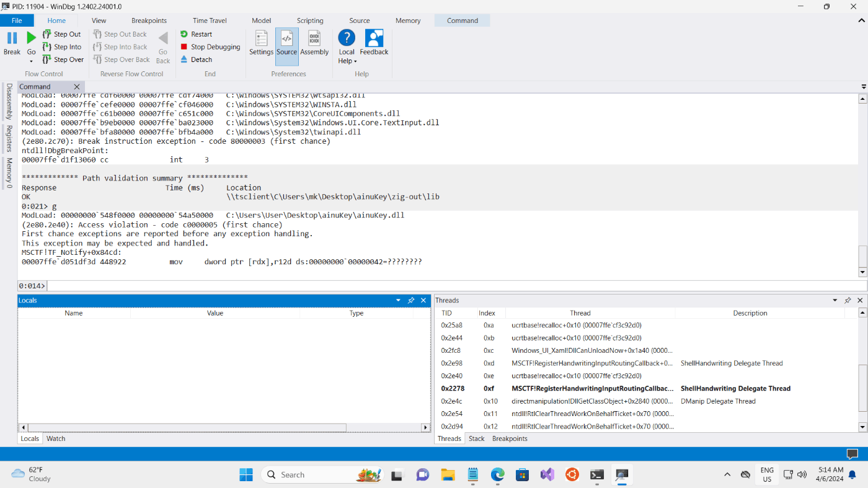
Task: Select thread row TID 0x25a8
Action: coord(647,325)
